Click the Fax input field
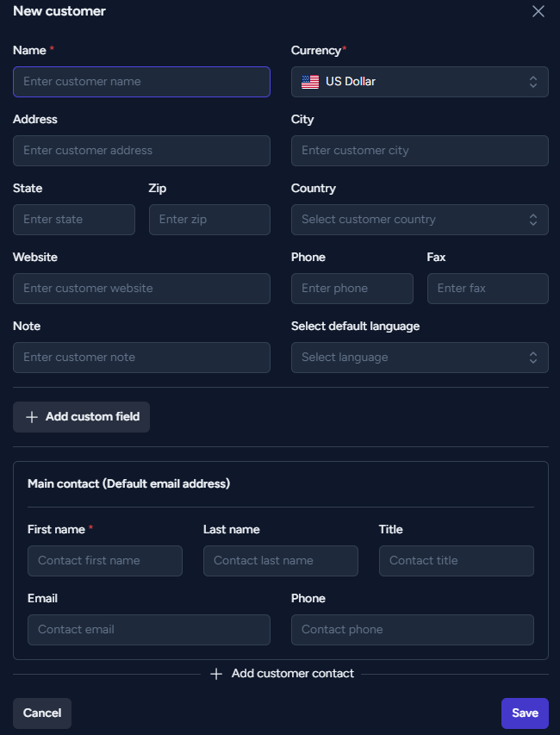Screen dimensions: 560x735 point(488,289)
